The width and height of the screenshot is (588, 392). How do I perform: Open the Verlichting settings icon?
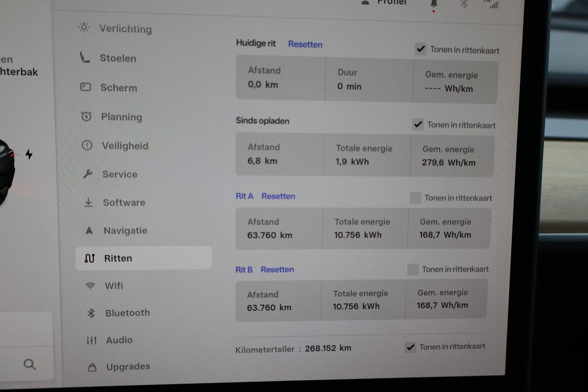[x=84, y=28]
